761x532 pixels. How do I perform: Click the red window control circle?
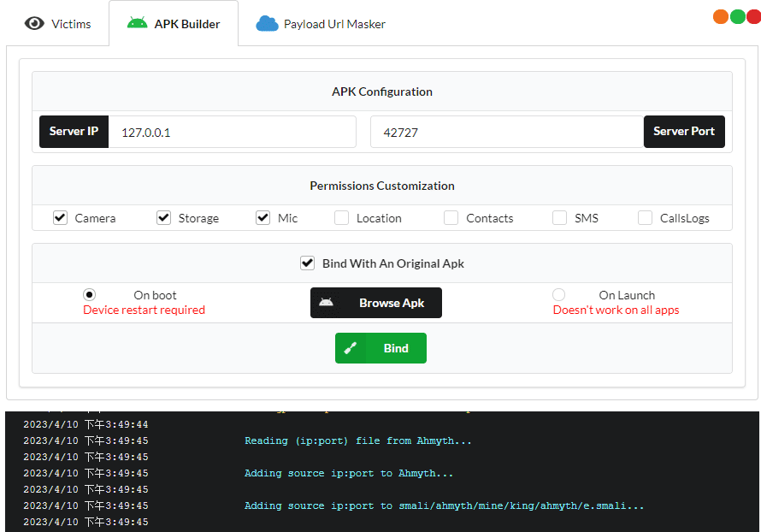(753, 16)
